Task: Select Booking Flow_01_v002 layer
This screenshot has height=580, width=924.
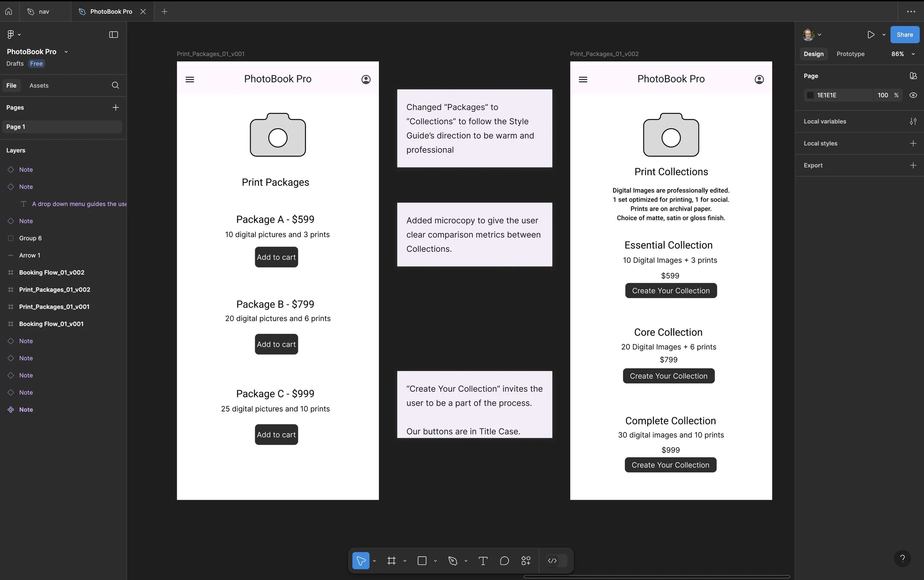Action: pos(52,272)
